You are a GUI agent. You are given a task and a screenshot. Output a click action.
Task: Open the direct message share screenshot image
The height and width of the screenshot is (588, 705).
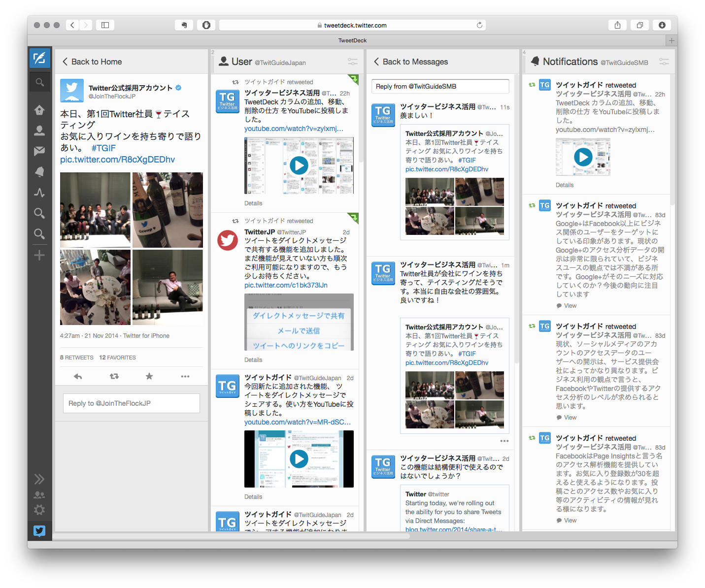[299, 322]
